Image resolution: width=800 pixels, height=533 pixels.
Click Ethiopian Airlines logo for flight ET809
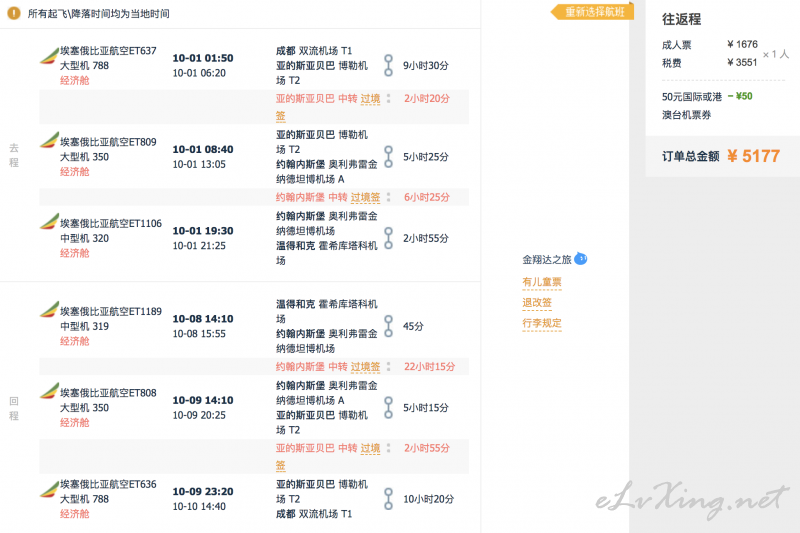click(48, 140)
